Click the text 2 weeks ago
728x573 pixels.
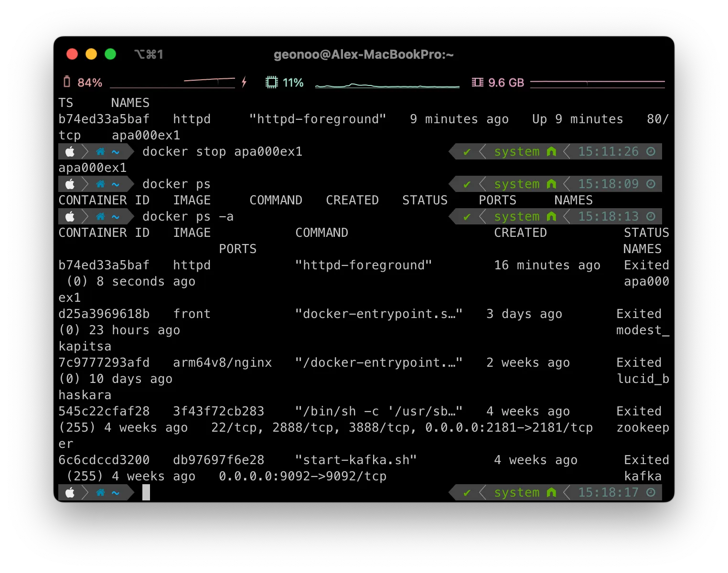click(x=528, y=363)
